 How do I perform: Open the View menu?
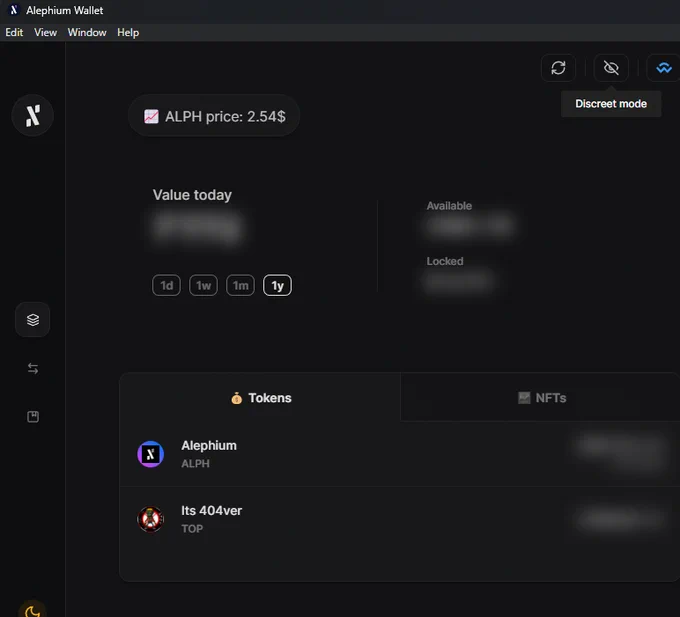(x=46, y=33)
